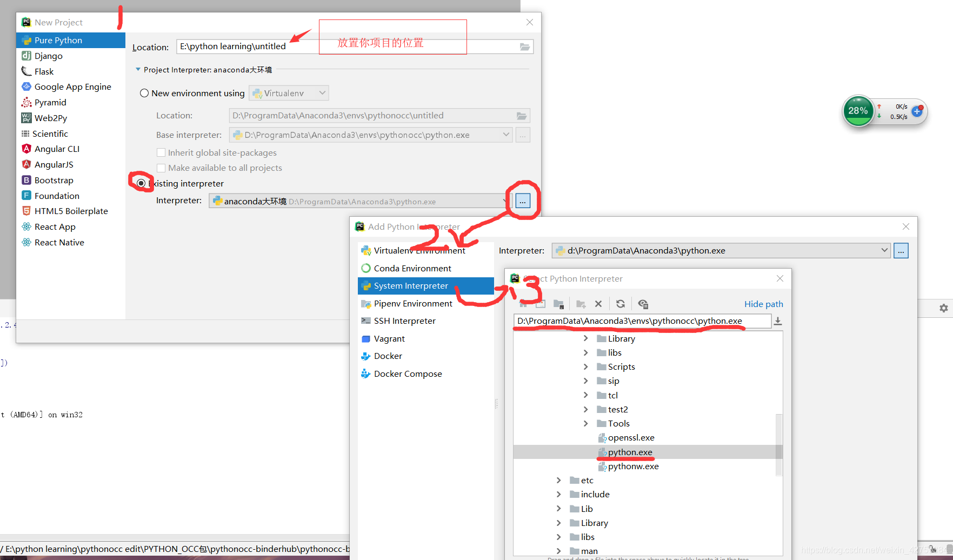The image size is (953, 560).
Task: Select Pure Python project type
Action: (x=71, y=41)
